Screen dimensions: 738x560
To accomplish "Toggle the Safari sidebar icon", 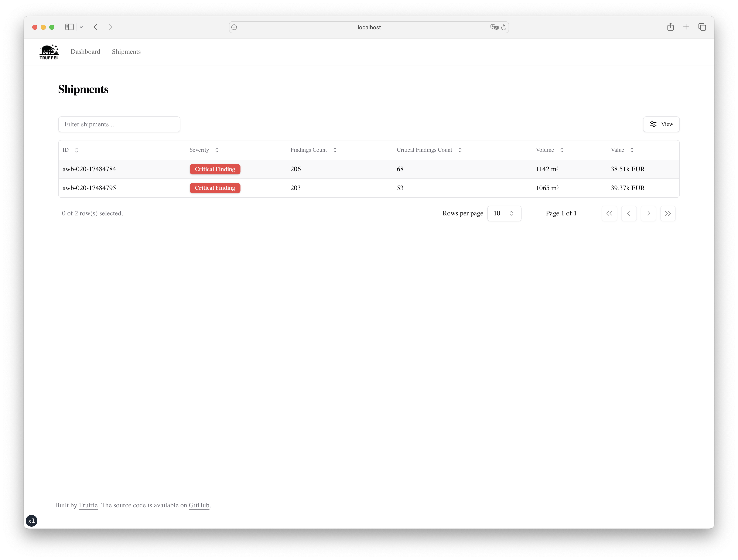I will click(x=69, y=27).
